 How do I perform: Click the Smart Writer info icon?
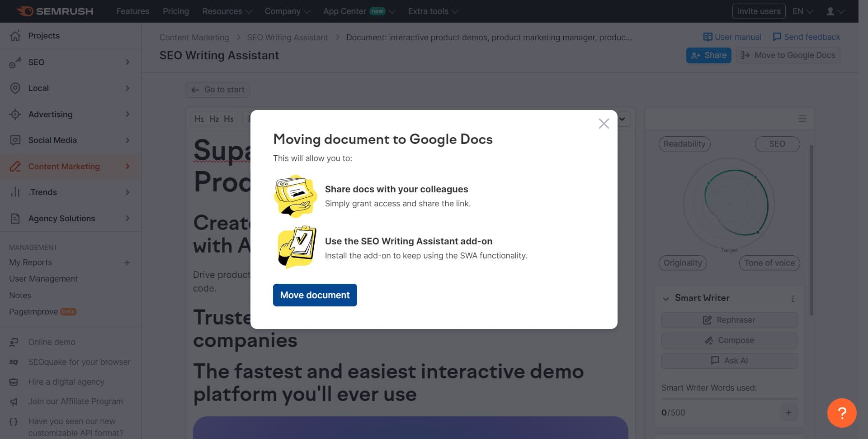tap(793, 298)
